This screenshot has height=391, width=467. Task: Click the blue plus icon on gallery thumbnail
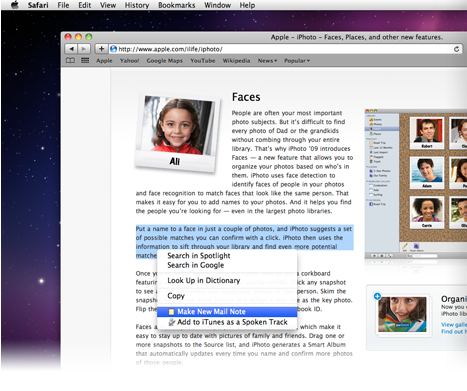click(x=377, y=296)
